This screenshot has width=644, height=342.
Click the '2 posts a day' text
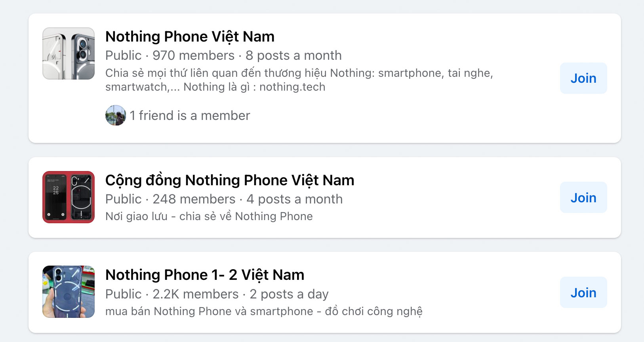(x=289, y=294)
